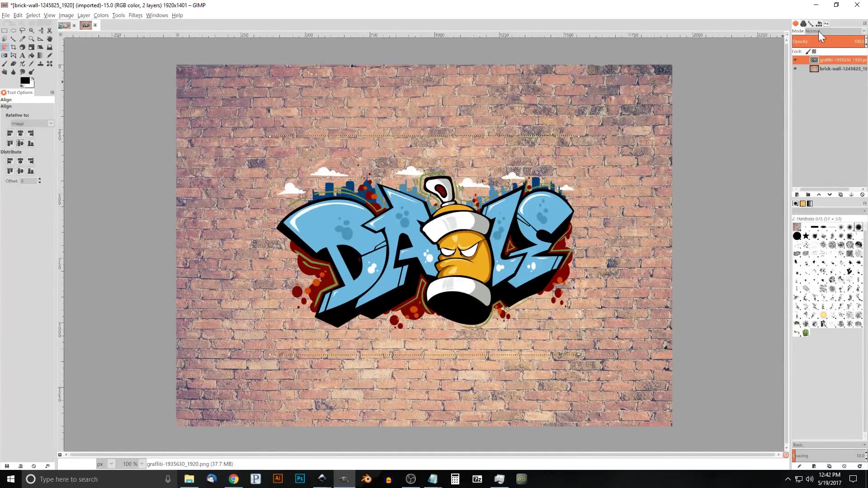Viewport: 868px width, 488px height.
Task: Click the align top edge button
Action: point(10,143)
